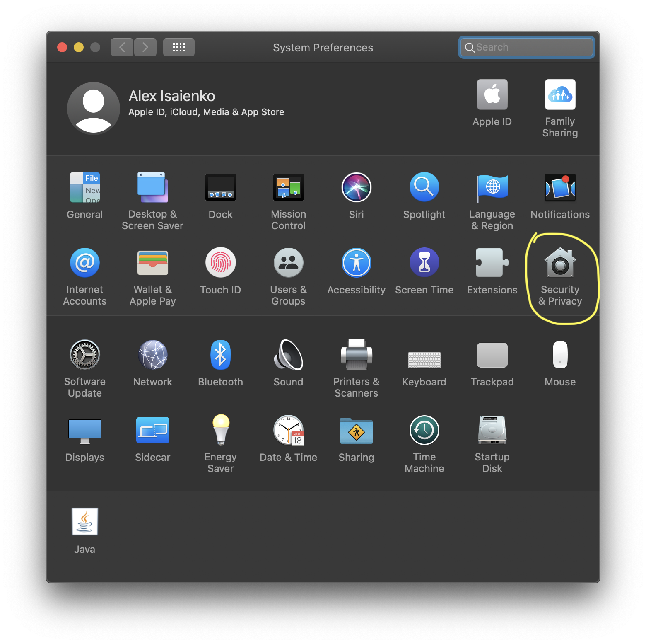The height and width of the screenshot is (644, 646).
Task: Click the back navigation arrow
Action: click(122, 47)
